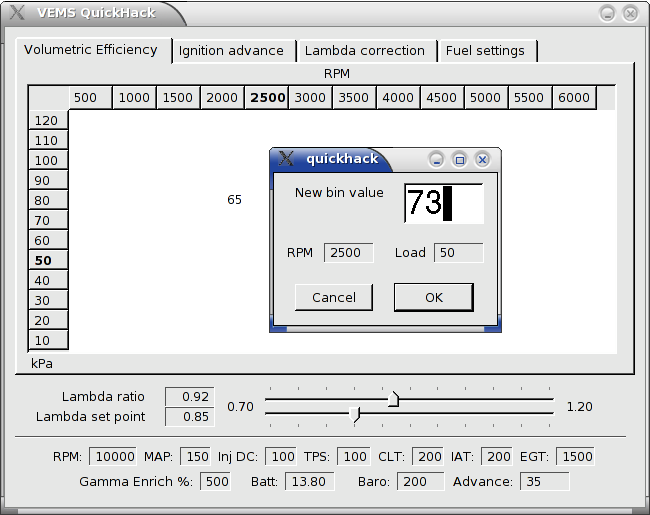Click the Lambda ratio slider handle
Viewport: 650px width, 515px height.
point(393,399)
